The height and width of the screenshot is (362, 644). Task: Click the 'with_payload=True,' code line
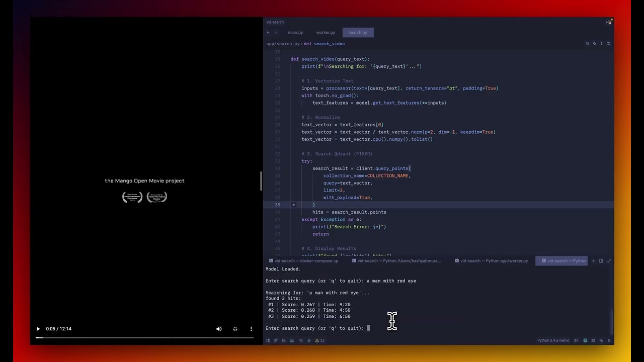(348, 198)
